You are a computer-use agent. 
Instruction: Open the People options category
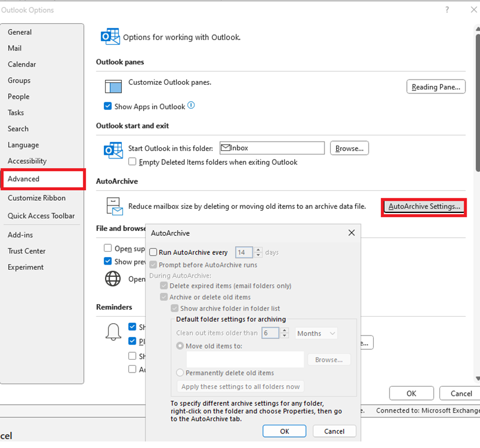pos(19,96)
